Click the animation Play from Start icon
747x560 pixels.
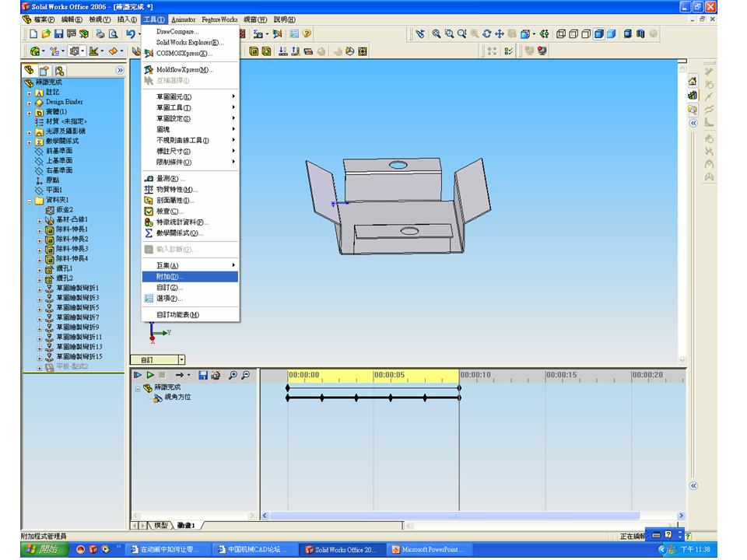pyautogui.click(x=137, y=375)
